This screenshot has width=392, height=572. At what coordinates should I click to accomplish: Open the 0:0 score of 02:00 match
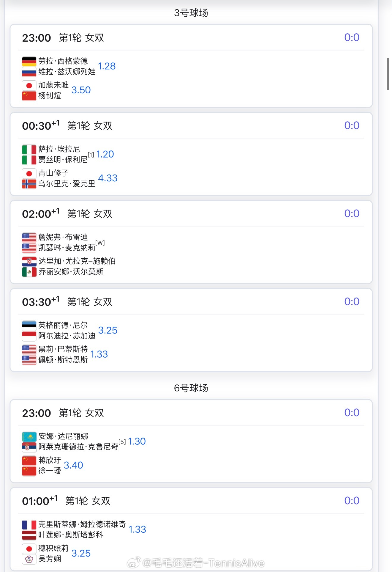click(352, 213)
